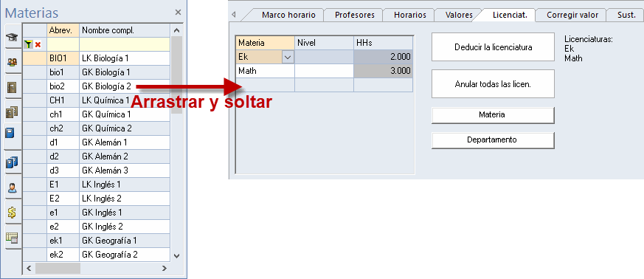Click the HHs column header

coord(383,43)
